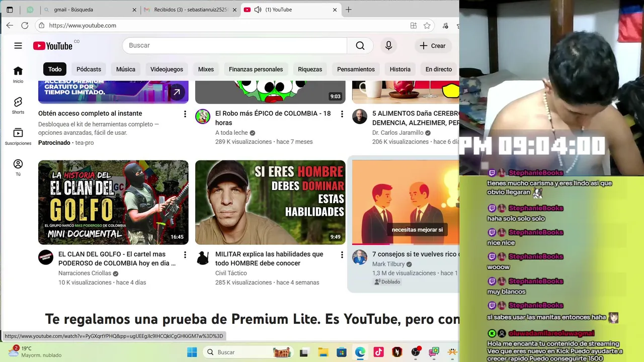Open Obtén acceso completo al instante ad
The image size is (644, 362).
pos(90,114)
